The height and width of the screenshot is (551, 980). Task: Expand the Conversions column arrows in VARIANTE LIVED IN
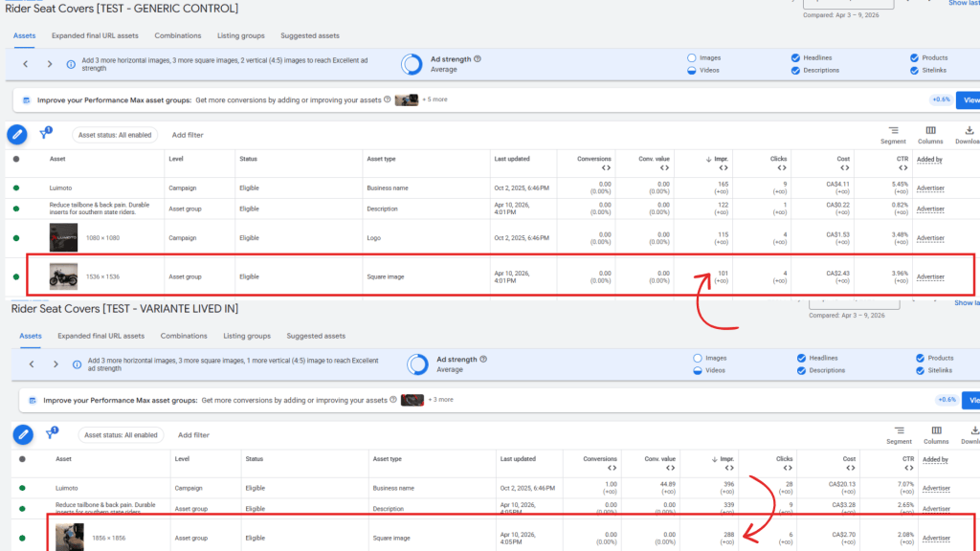[x=612, y=468]
